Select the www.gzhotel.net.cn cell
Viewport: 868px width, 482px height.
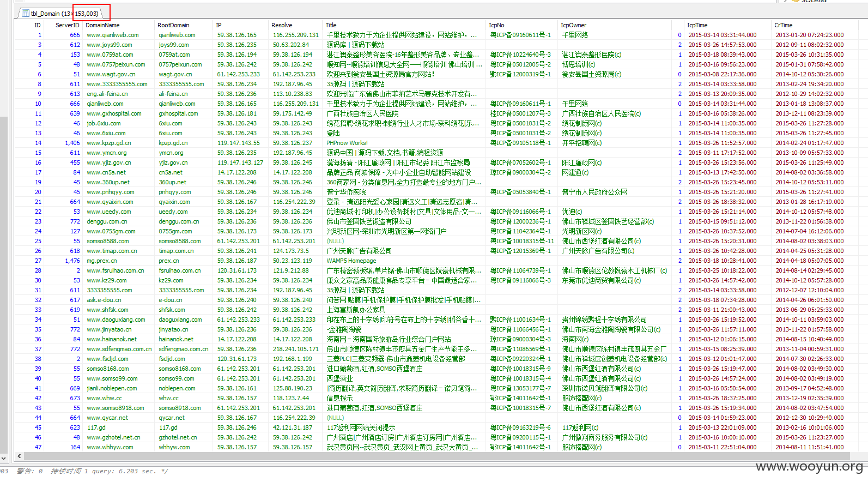(114, 437)
